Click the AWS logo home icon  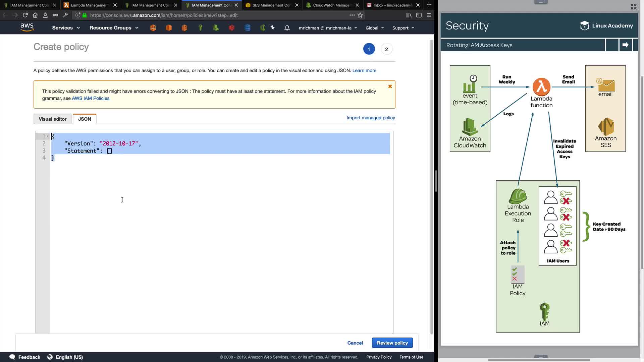(27, 27)
